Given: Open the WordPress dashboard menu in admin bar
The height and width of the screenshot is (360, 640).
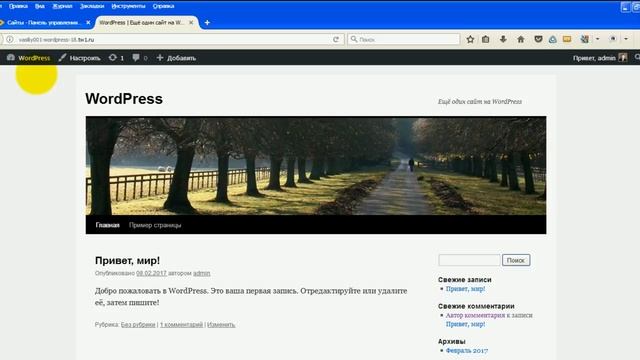Looking at the screenshot, I should point(29,58).
